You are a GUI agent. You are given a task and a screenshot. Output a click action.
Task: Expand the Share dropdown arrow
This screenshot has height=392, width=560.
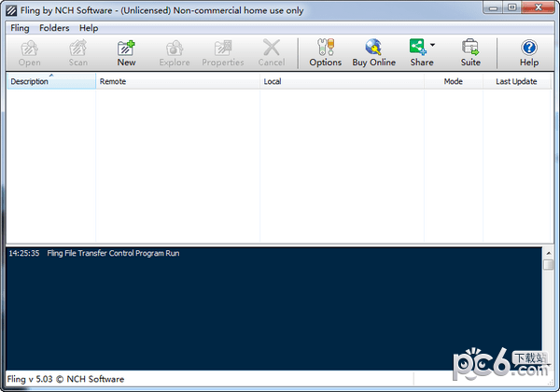click(432, 45)
